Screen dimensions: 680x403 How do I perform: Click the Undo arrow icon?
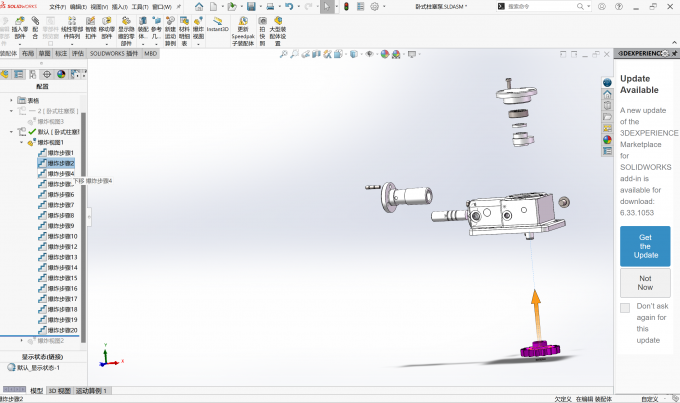[x=289, y=7]
